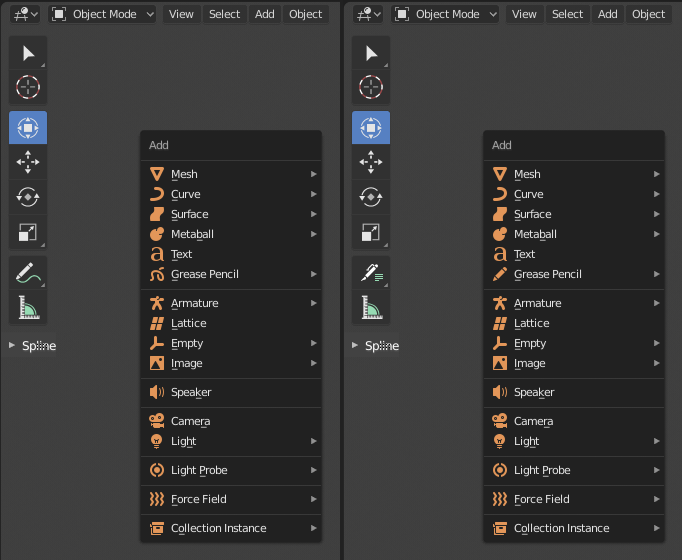
Task: Open the View menu in right panel
Action: 524,14
